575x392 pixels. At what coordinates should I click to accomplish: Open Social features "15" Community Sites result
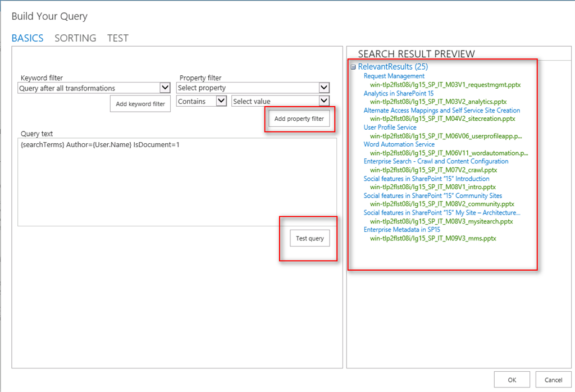(x=433, y=195)
